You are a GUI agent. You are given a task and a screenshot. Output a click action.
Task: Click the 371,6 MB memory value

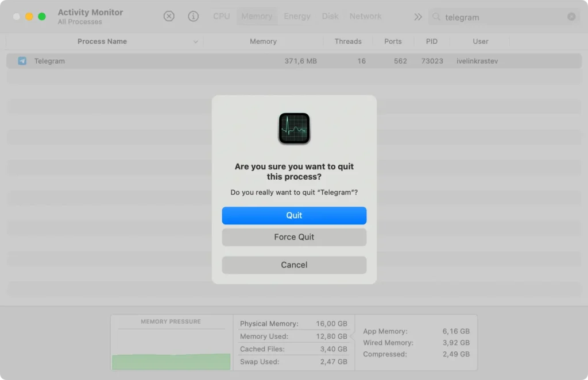(300, 61)
